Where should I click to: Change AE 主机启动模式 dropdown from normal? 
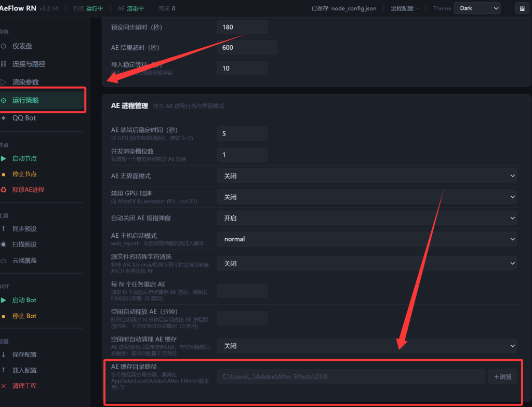click(x=367, y=239)
